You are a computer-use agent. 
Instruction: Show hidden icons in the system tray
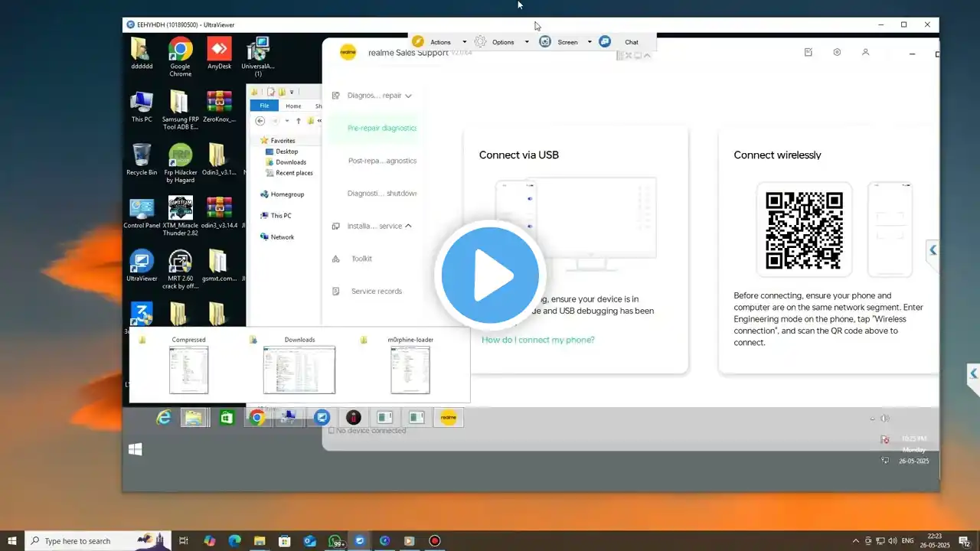[x=856, y=541]
